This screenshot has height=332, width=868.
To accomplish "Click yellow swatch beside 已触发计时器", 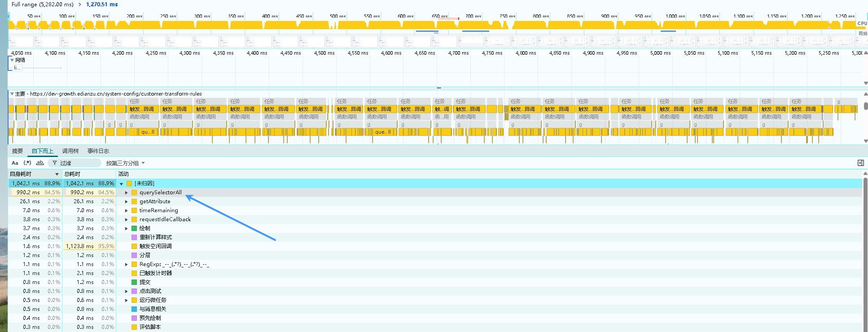I will (134, 273).
